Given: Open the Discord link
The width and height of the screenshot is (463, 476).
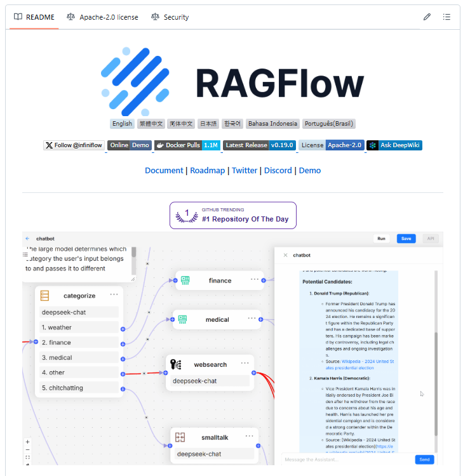Looking at the screenshot, I should (278, 170).
